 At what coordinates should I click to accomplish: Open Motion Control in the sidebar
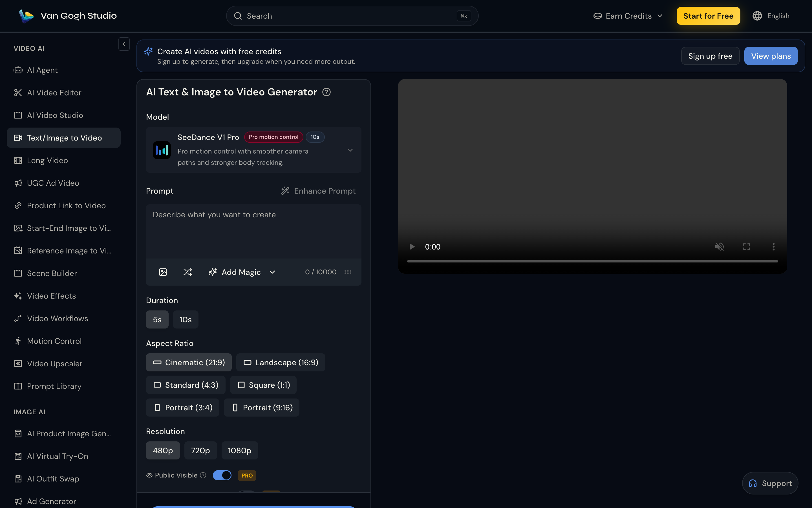[64, 341]
